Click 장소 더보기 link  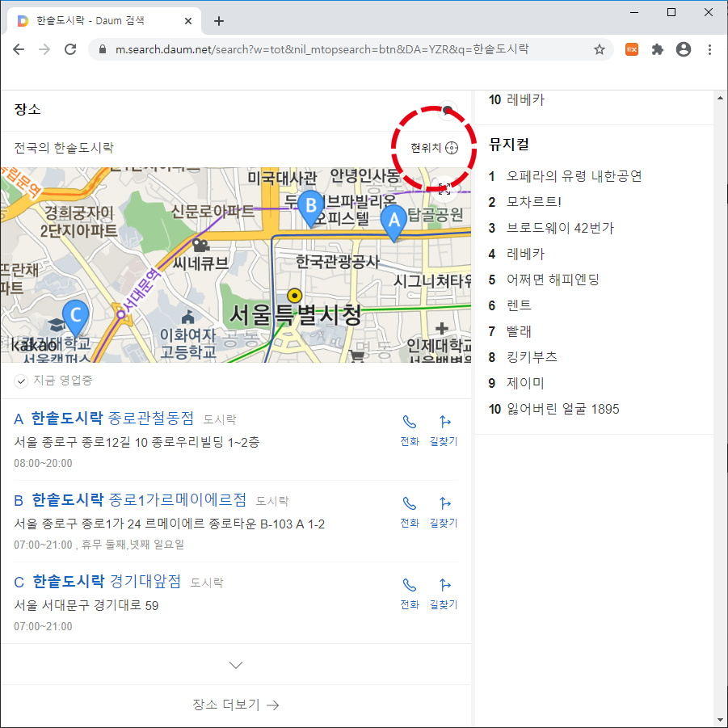click(236, 705)
